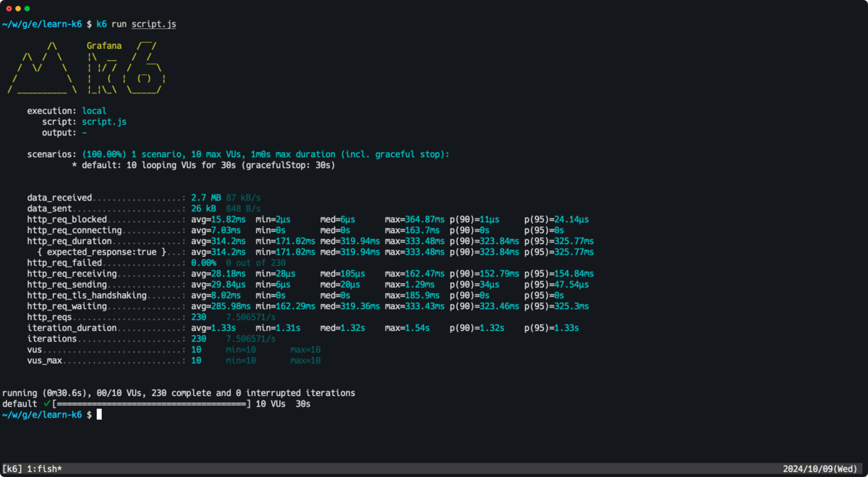Click the http_reqs count 230
Screen dimensions: 868x477
coord(199,317)
